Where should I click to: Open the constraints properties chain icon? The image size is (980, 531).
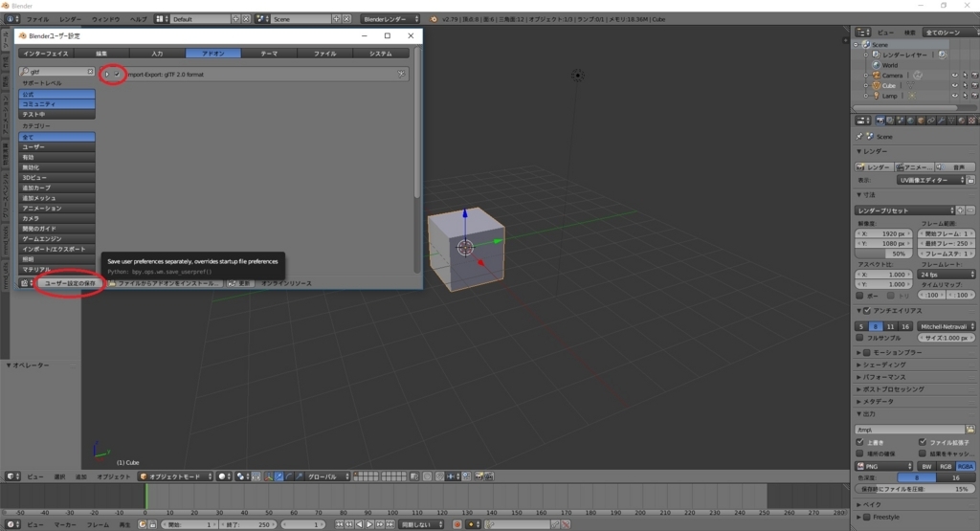click(931, 121)
